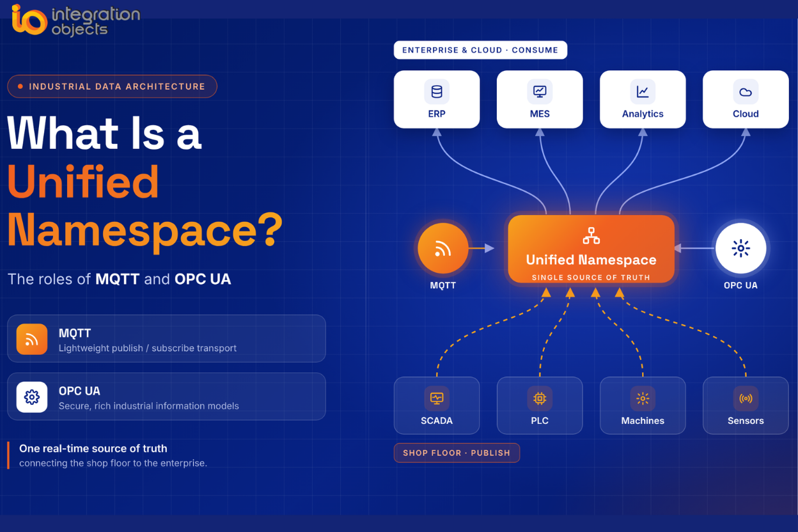Click the Analytics chart icon
798x532 pixels.
pos(643,92)
